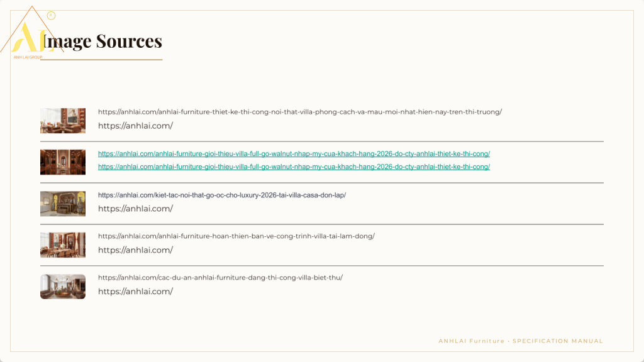
Task: Click the ANHLAI Furniture footer label
Action: pyautogui.click(x=471, y=341)
